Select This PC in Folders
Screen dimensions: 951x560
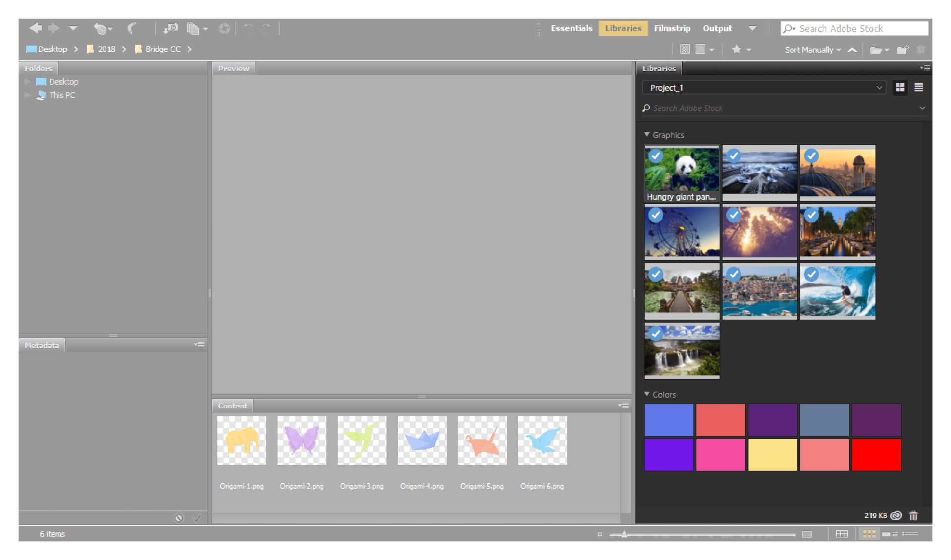pyautogui.click(x=62, y=95)
